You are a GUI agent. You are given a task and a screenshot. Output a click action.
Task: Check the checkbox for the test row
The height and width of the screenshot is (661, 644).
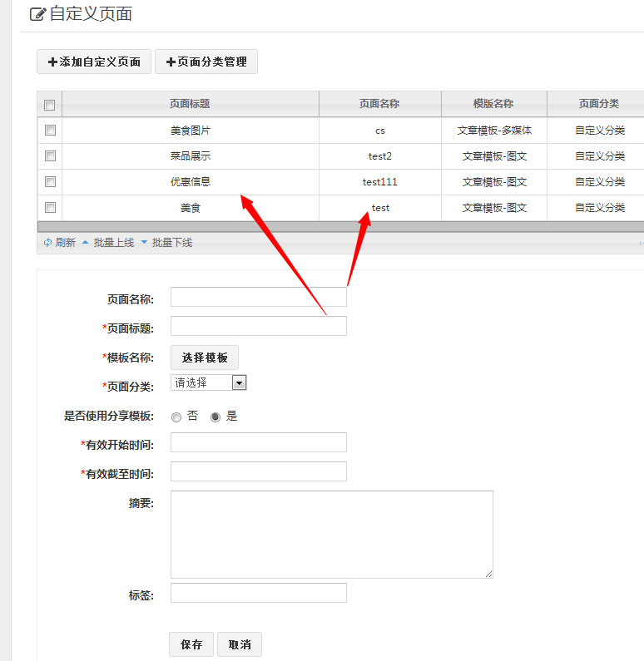coord(50,207)
